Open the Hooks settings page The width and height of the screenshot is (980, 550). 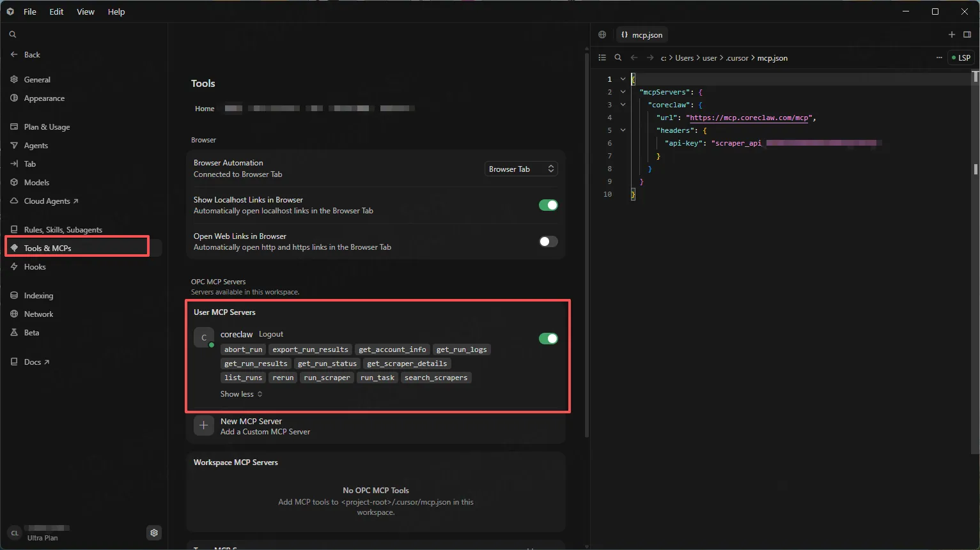coord(35,267)
